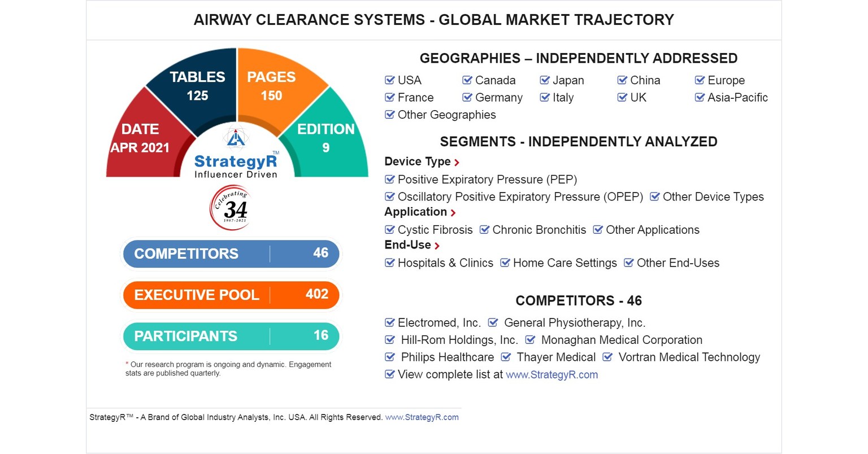Expand the Device Type section chevron
Screen dimensions: 868x454
pos(455,161)
